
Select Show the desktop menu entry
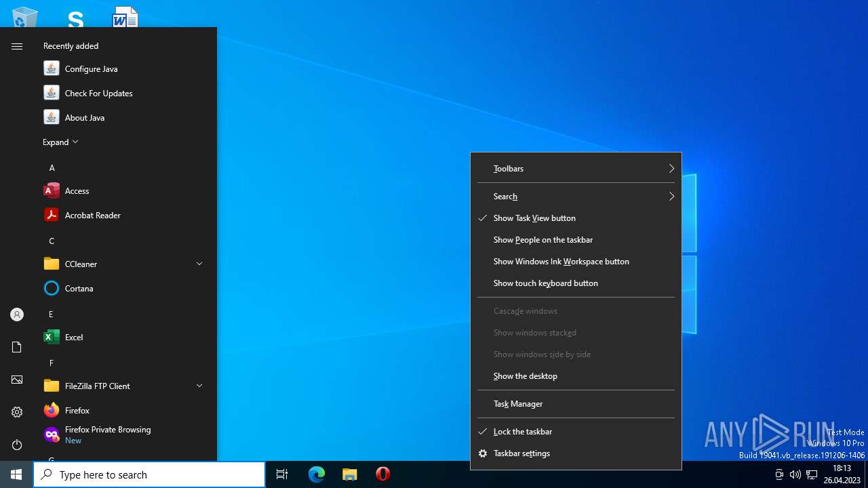point(576,376)
